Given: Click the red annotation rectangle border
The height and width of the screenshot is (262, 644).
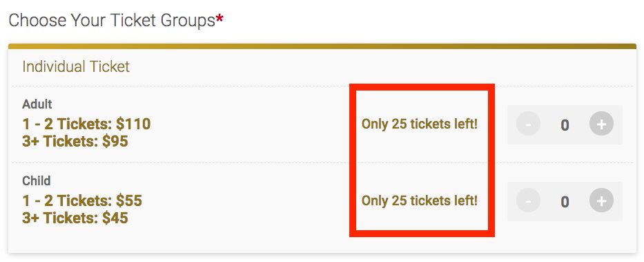Looking at the screenshot, I should [422, 87].
